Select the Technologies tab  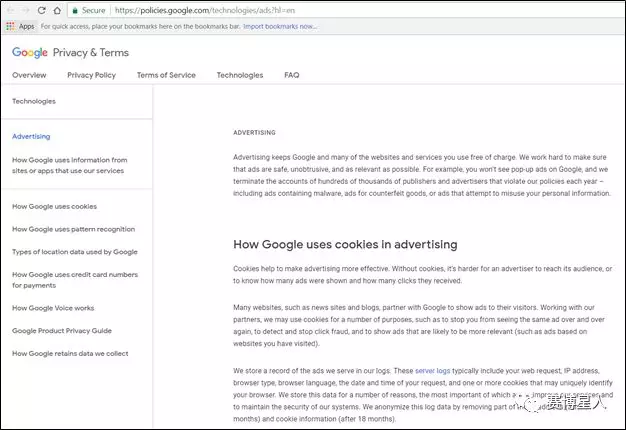click(240, 75)
